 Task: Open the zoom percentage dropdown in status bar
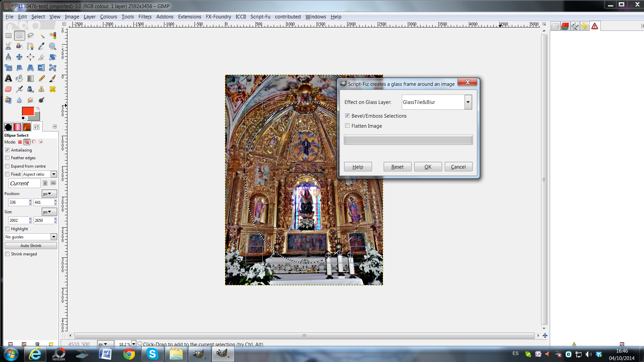click(133, 344)
